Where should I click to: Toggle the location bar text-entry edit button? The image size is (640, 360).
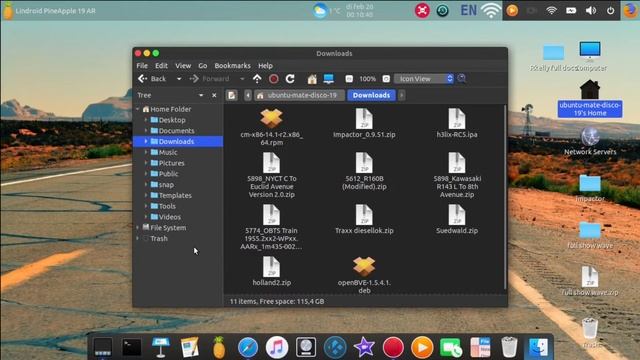pyautogui.click(x=231, y=95)
